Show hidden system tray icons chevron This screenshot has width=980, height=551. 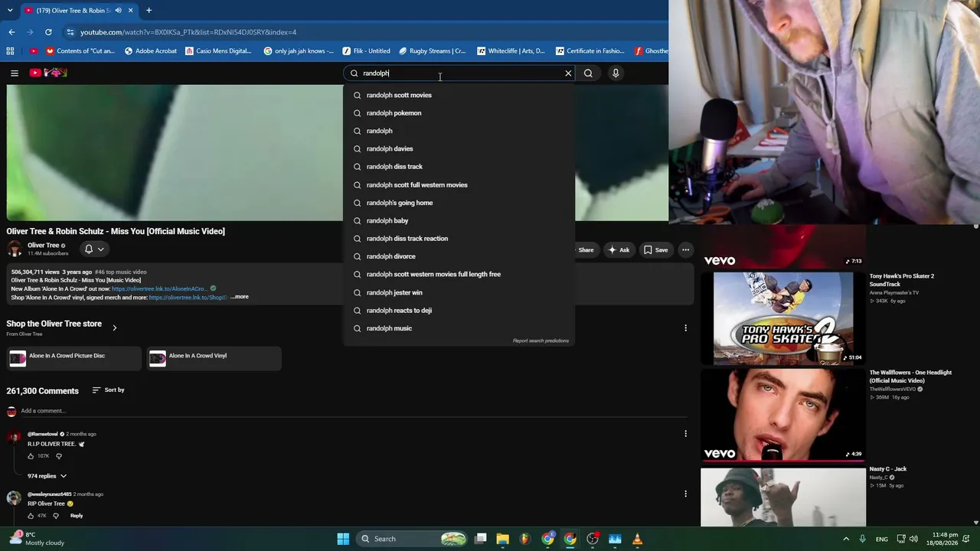(846, 539)
